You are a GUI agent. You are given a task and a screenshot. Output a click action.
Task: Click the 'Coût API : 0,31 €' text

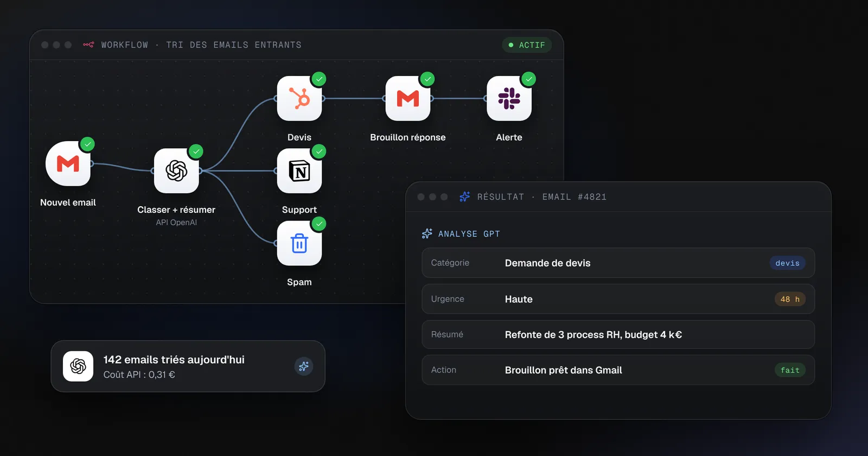coord(139,375)
